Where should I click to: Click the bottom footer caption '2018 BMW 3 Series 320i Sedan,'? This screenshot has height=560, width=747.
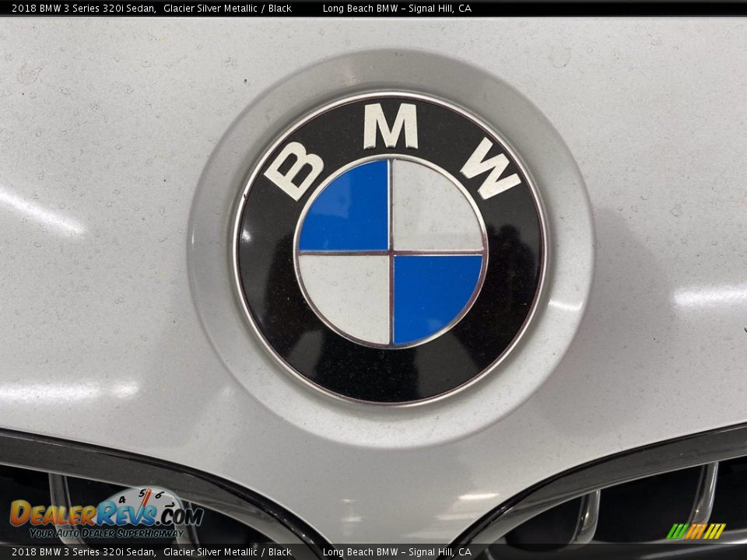pos(84,552)
